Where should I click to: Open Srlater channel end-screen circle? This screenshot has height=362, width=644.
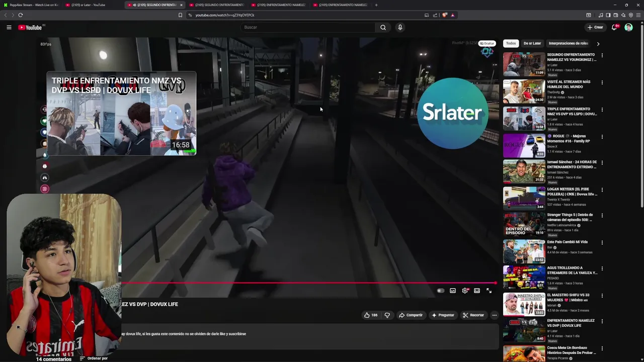(452, 113)
